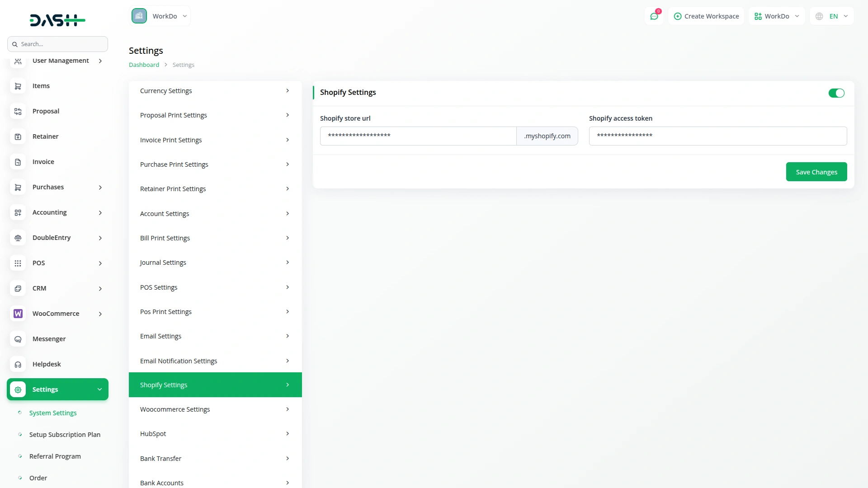Collapse the Settings sidebar menu
The image size is (868, 488).
pos(57,389)
